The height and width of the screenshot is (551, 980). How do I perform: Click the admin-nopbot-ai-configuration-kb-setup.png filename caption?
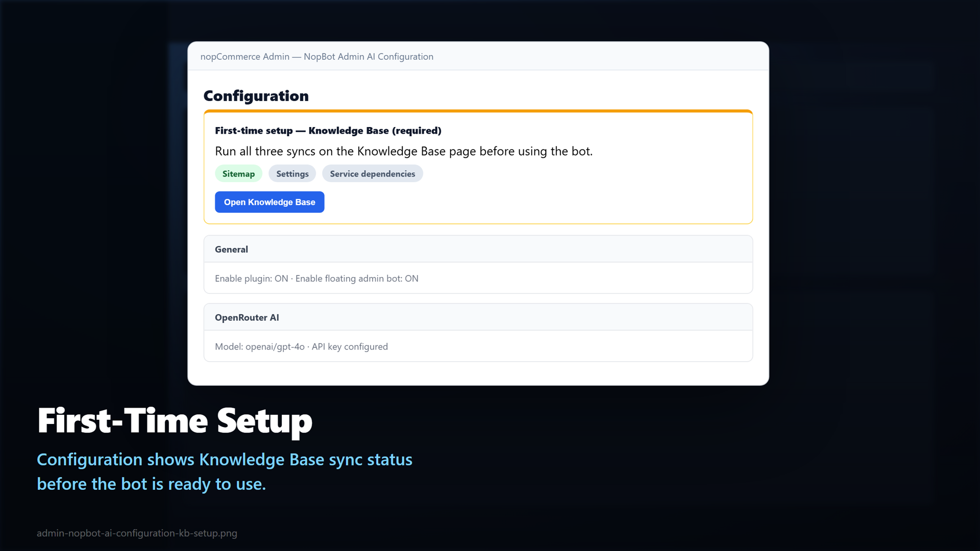pyautogui.click(x=137, y=533)
